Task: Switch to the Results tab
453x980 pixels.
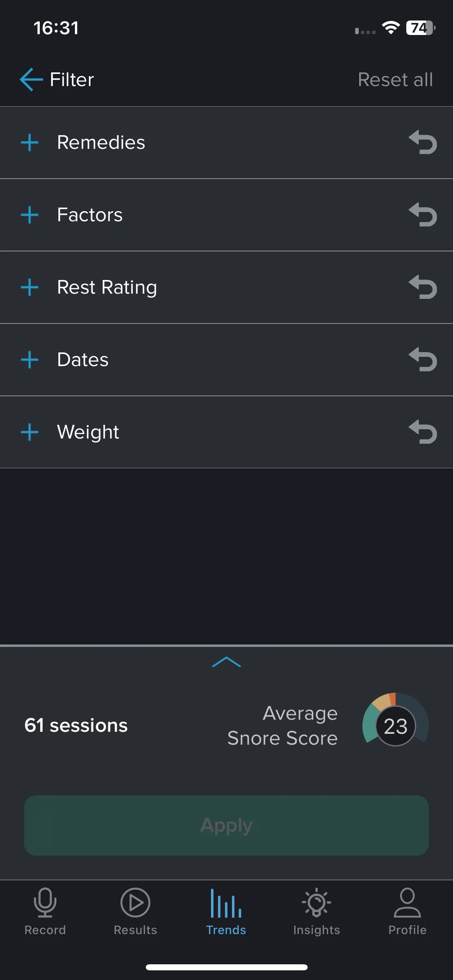Action: 135,912
